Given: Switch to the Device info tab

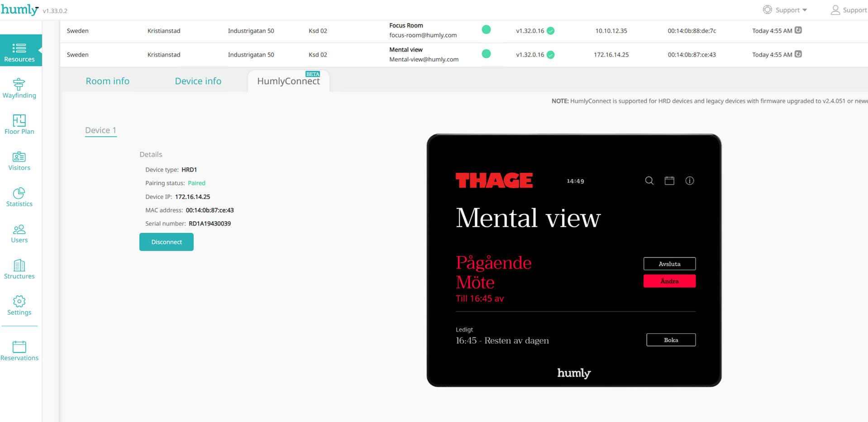Looking at the screenshot, I should point(198,81).
